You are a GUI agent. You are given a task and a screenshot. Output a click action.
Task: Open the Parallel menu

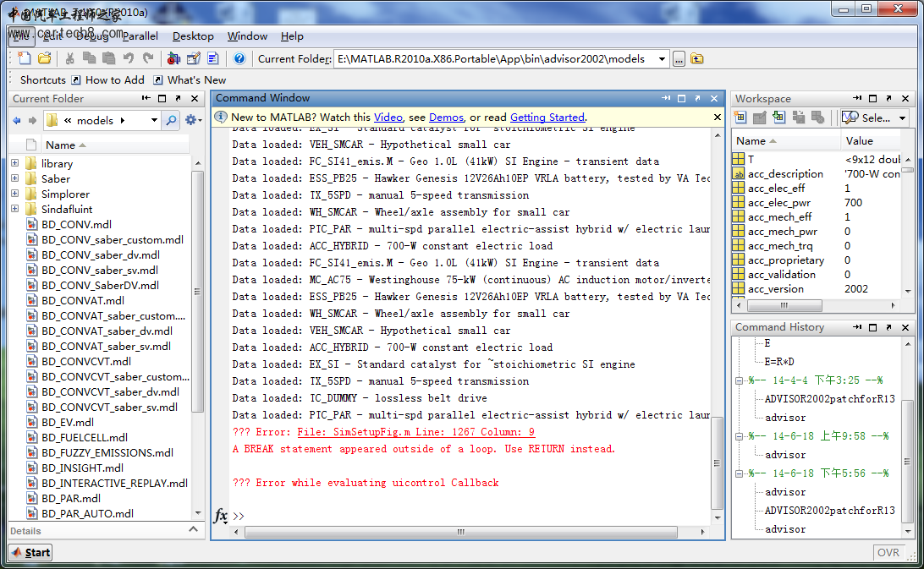click(140, 36)
